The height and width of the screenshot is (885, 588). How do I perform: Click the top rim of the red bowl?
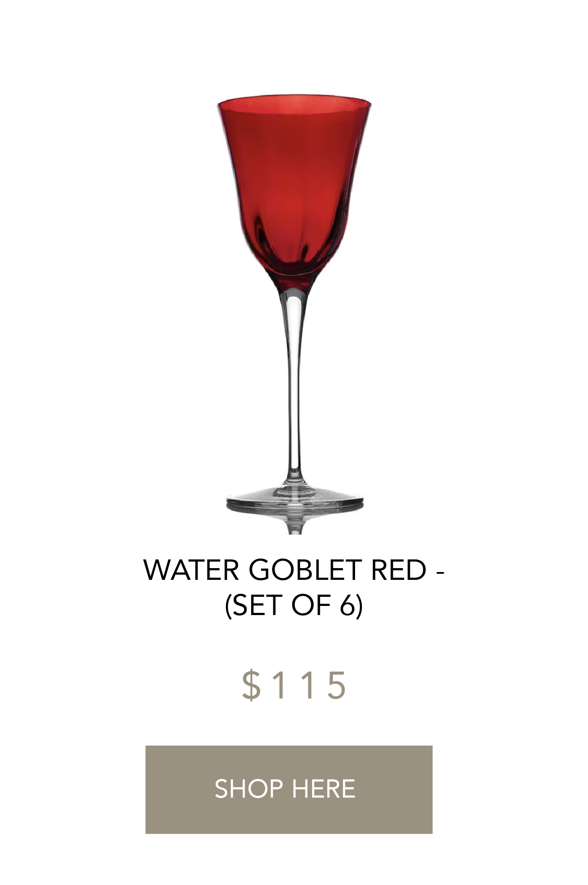[294, 103]
